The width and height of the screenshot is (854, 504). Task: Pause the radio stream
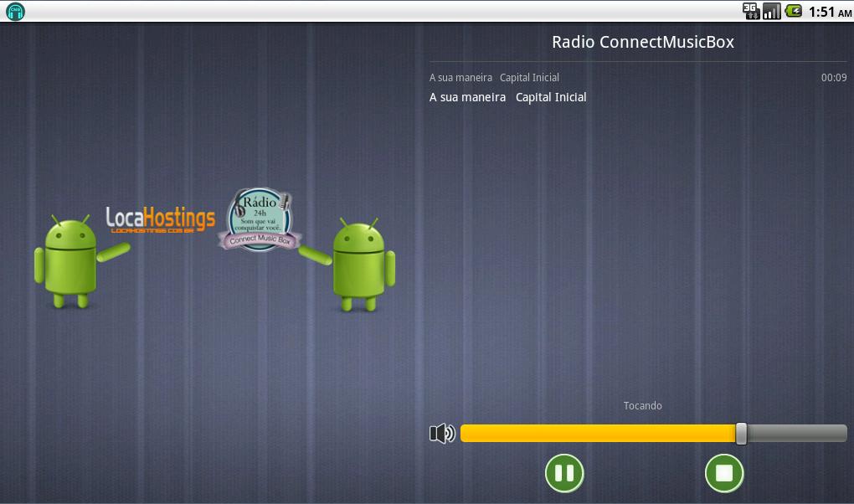coord(564,473)
